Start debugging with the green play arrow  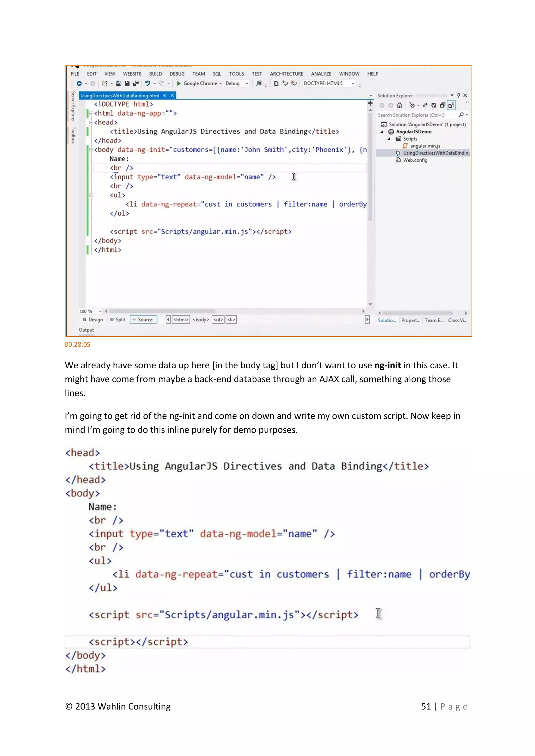click(x=179, y=84)
